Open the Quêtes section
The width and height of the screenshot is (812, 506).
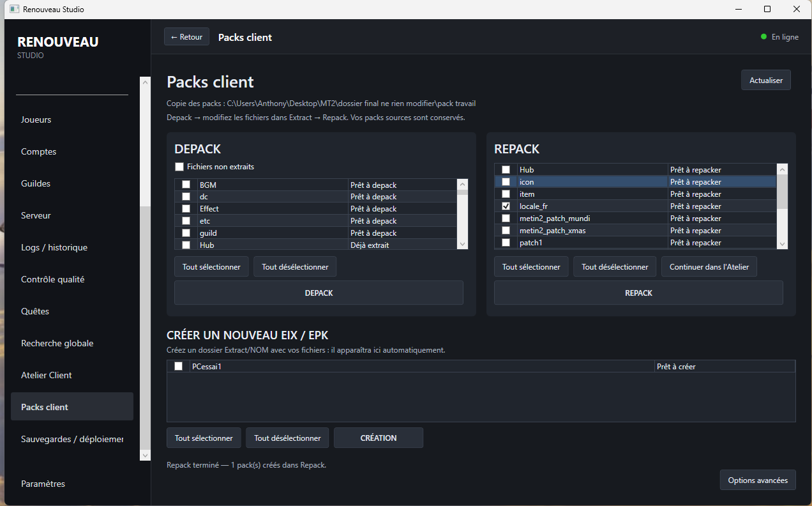[x=72, y=311]
